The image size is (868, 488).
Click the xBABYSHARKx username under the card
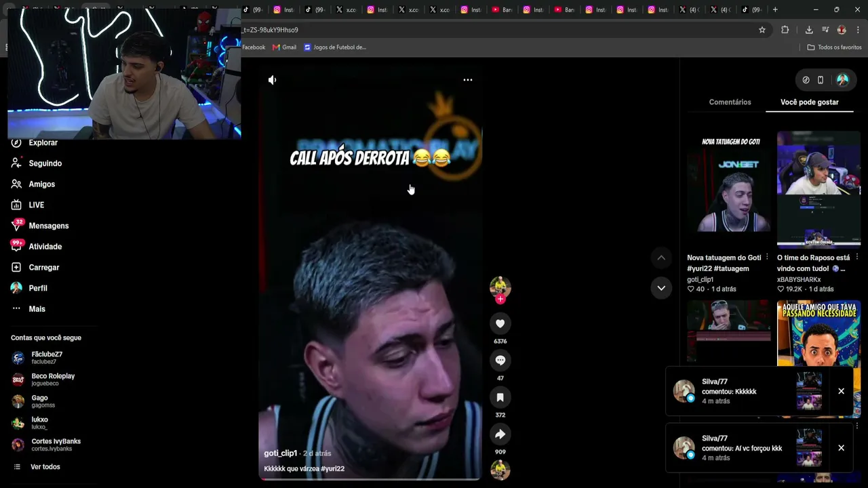pos(799,280)
